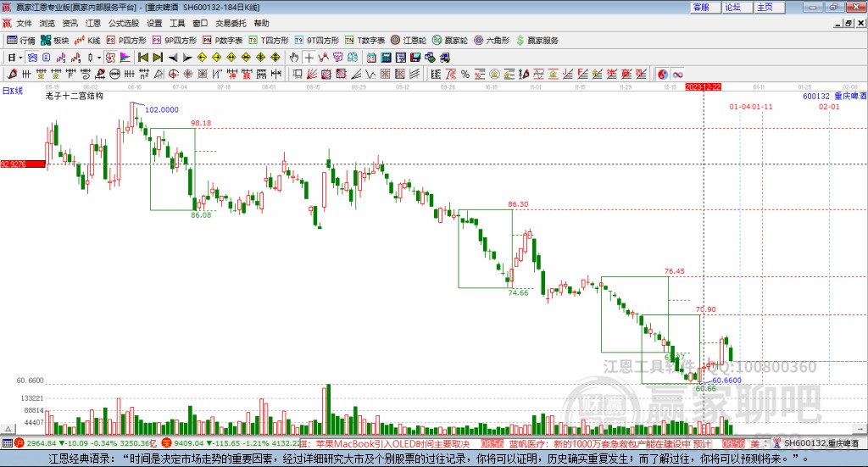
Task: Expand the 日 period dropdown
Action: coord(20,58)
